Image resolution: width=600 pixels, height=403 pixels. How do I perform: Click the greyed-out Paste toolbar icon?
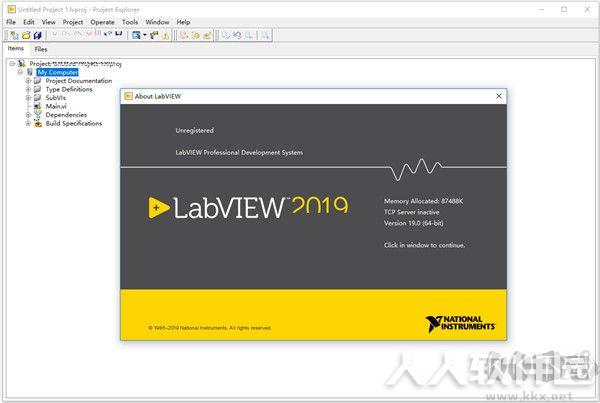point(78,34)
